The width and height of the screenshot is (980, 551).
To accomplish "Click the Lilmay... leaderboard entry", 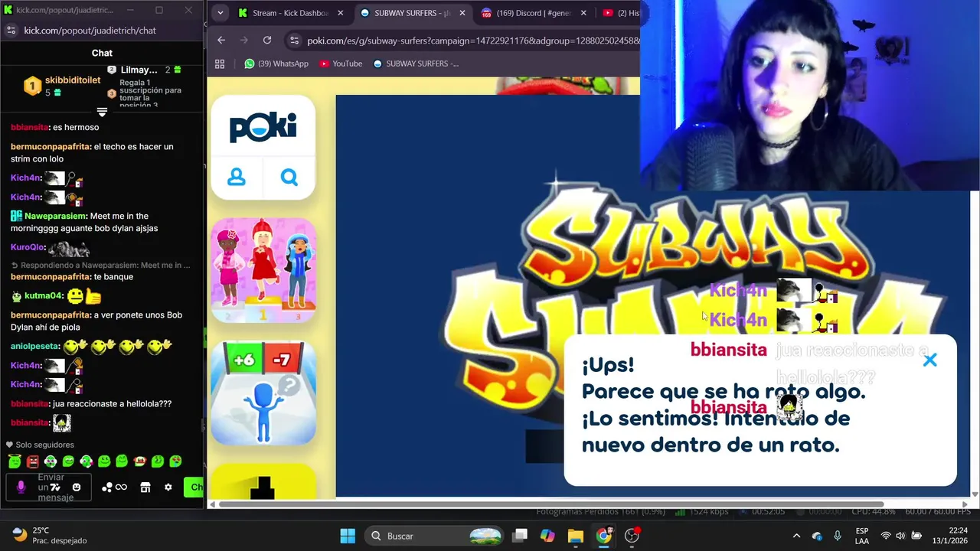I will pos(145,70).
